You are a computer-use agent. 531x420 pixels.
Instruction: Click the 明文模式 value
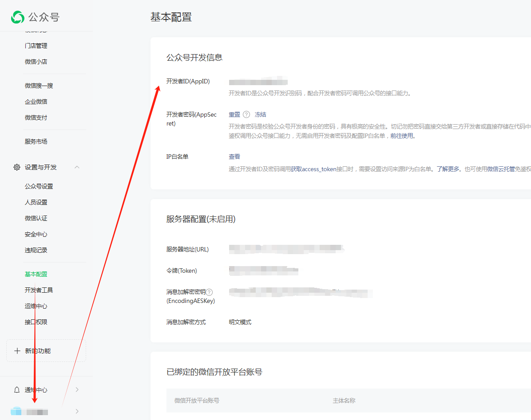click(240, 322)
